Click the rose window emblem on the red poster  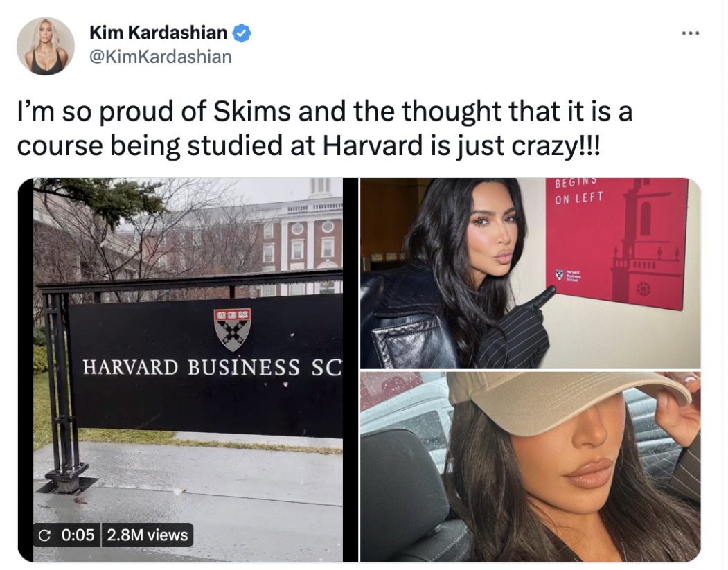point(643,290)
